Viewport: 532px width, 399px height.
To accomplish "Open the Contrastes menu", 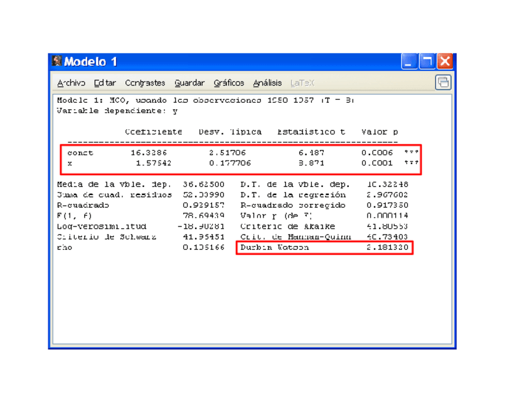I will point(145,83).
